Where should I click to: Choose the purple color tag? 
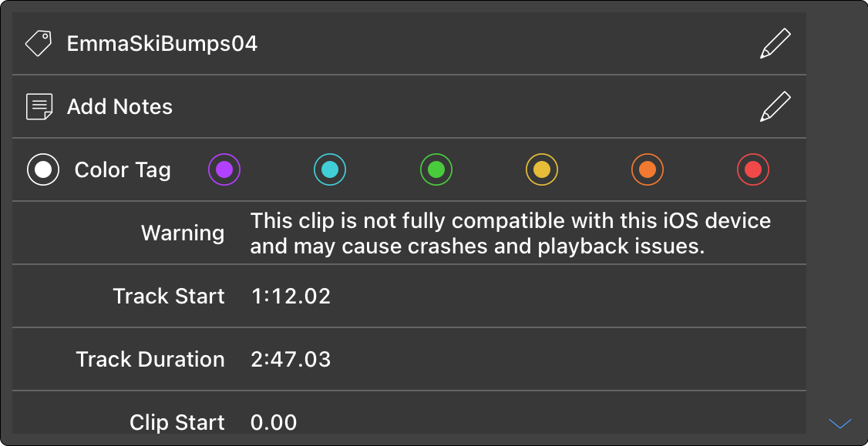[224, 169]
